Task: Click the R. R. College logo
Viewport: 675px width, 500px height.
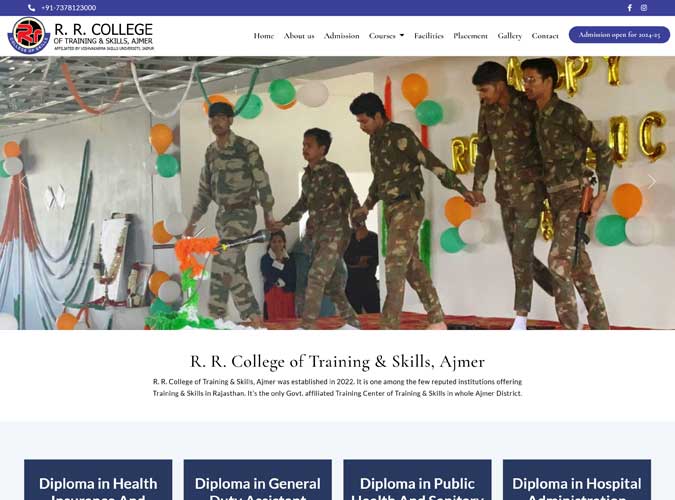Action: (81, 36)
